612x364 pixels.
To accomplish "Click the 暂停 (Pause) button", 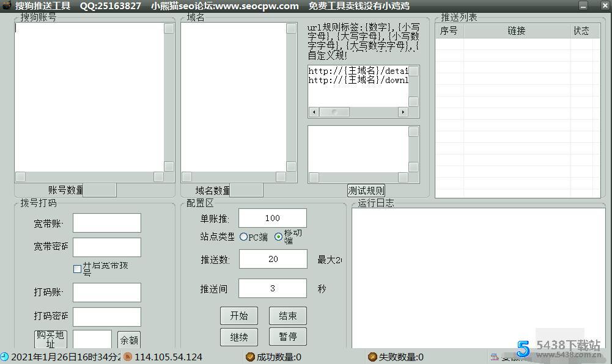I will coord(288,337).
